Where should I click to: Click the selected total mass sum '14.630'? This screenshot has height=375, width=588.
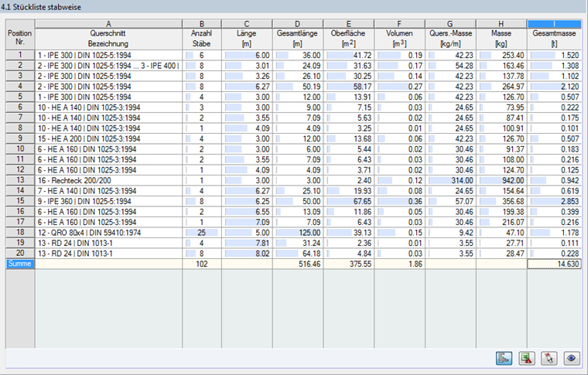[x=554, y=264]
